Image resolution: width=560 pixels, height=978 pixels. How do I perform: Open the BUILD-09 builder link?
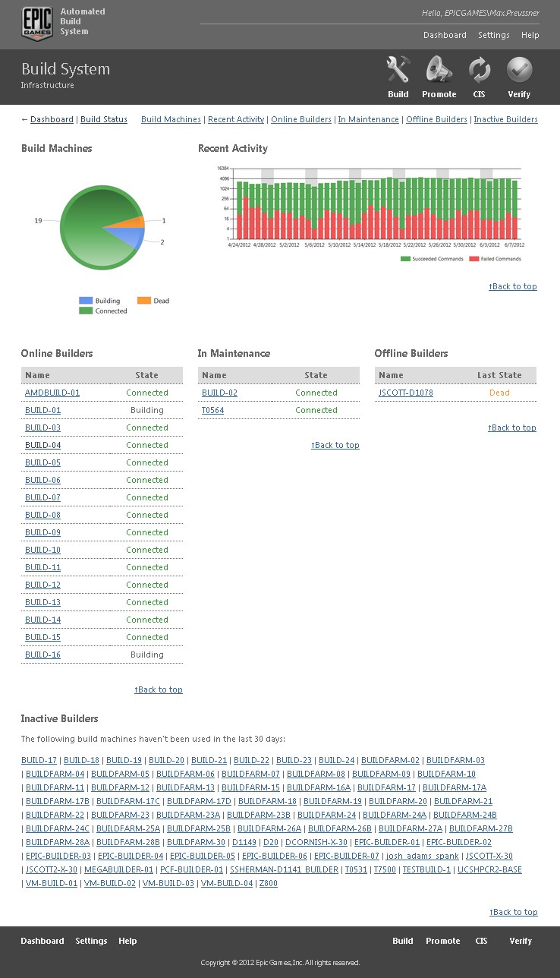42,532
